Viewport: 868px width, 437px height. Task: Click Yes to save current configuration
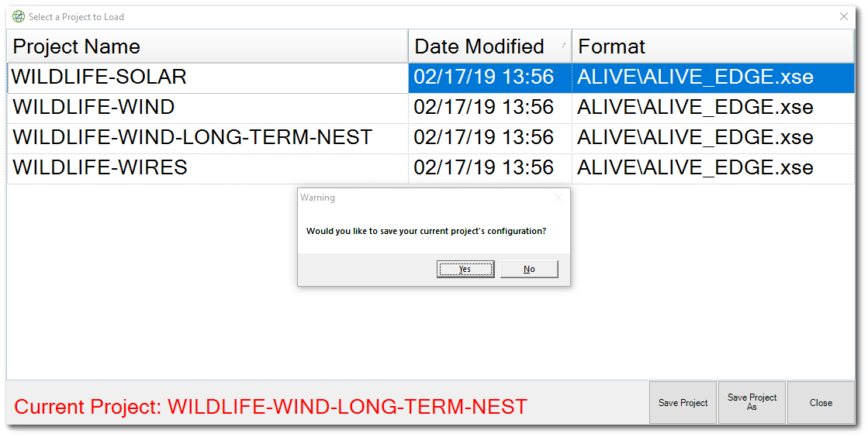(465, 269)
